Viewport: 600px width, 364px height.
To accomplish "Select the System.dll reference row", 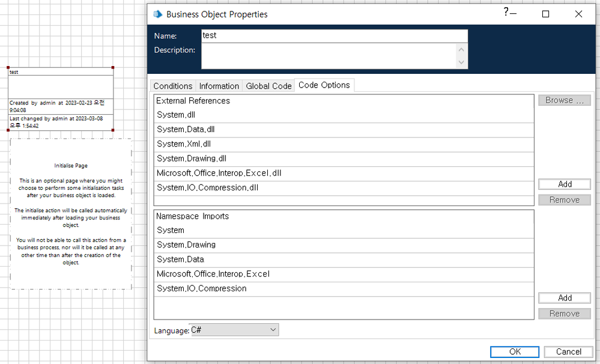I will 344,115.
